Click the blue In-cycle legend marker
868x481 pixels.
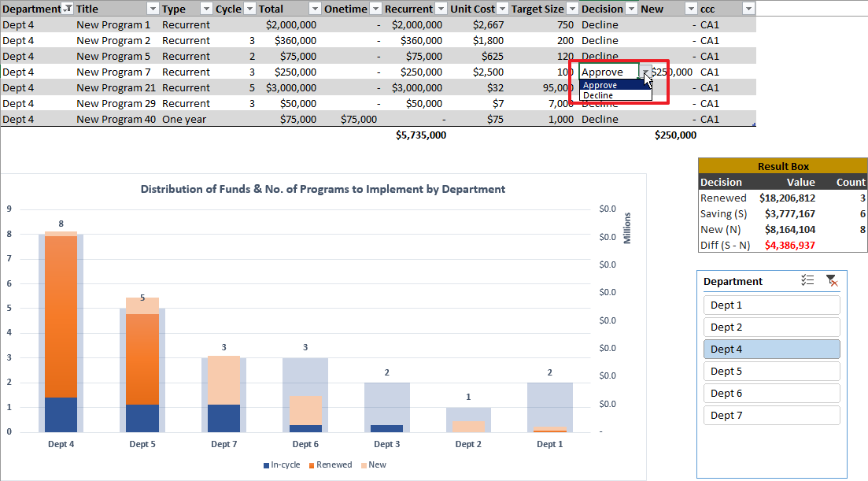point(266,465)
